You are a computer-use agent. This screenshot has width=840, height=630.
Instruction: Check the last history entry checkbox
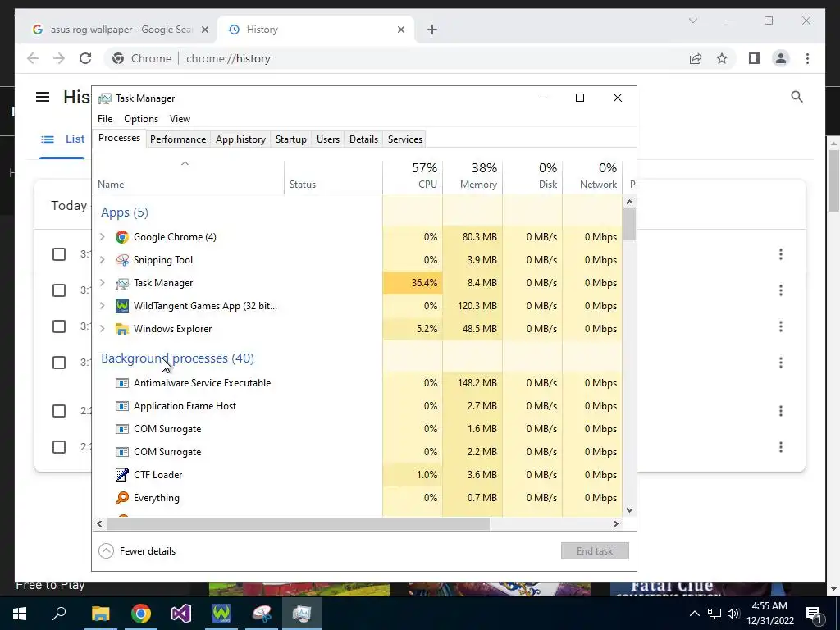tap(59, 447)
